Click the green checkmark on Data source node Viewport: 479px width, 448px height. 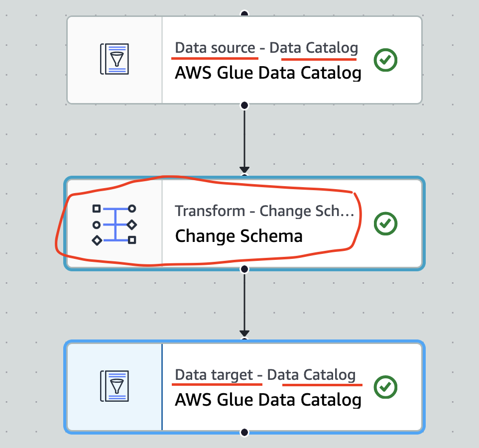tap(385, 60)
